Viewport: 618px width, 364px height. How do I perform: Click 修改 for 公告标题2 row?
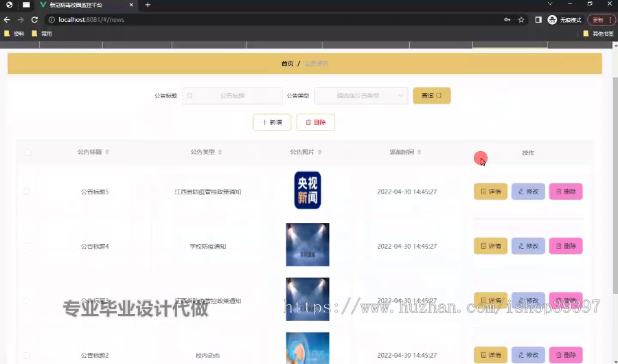[528, 355]
